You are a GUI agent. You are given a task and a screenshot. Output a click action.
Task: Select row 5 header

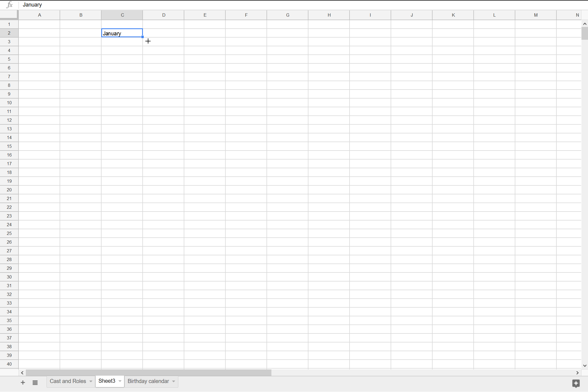pos(9,59)
